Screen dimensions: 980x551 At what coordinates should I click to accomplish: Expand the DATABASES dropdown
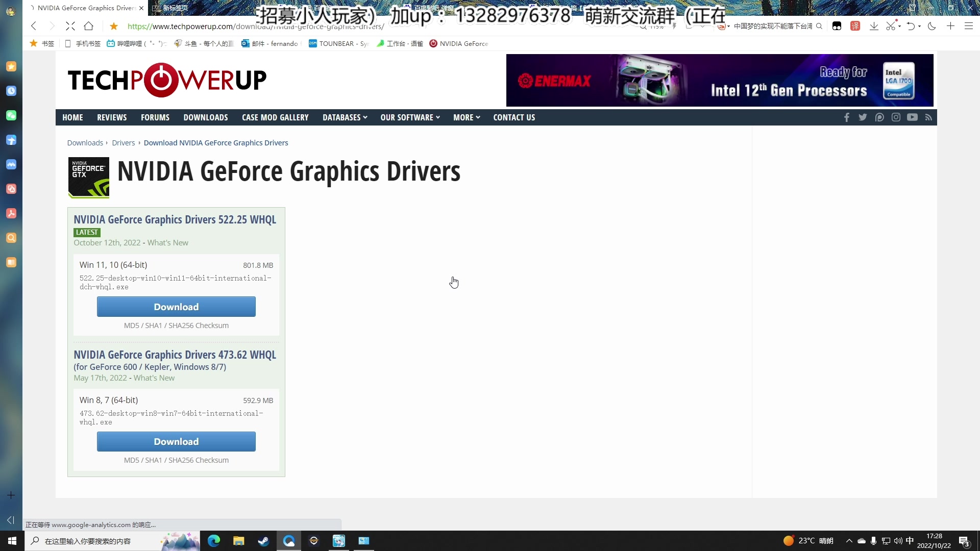click(345, 117)
